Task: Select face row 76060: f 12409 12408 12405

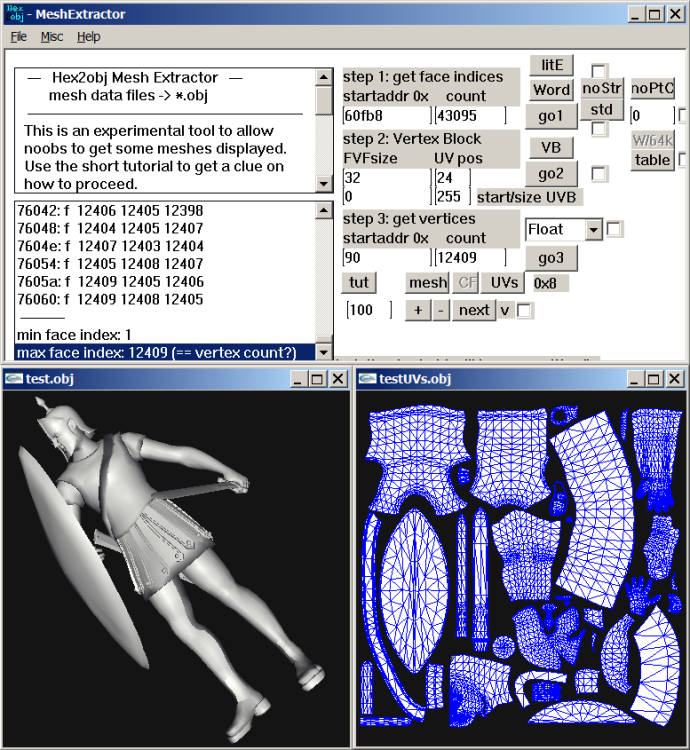Action: click(165, 299)
